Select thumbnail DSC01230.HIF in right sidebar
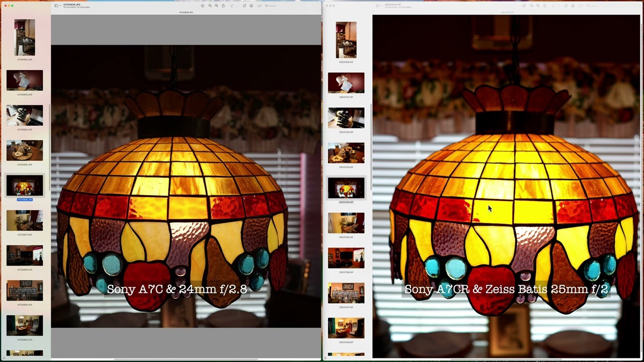This screenshot has height=362, width=644. (346, 40)
